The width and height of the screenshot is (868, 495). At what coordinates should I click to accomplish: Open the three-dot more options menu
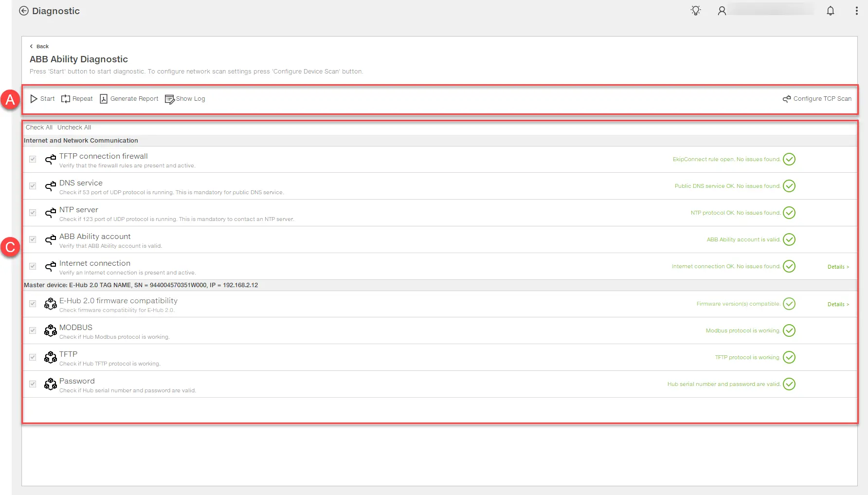click(856, 11)
